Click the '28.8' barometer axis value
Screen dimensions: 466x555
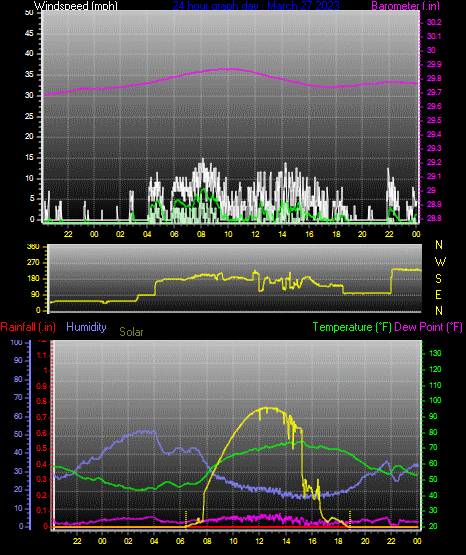434,218
